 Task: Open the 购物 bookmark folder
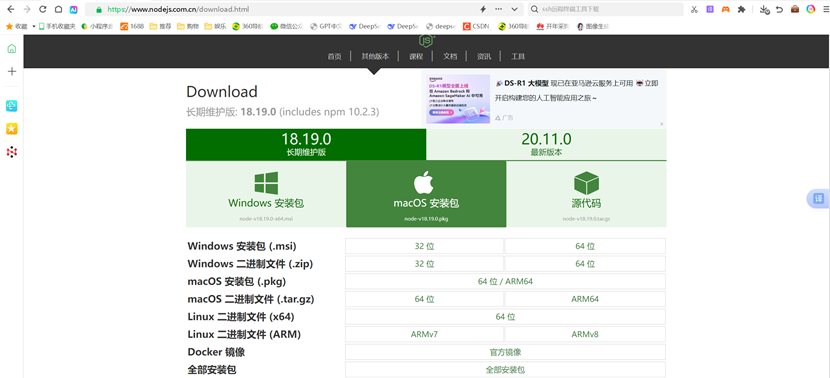coord(188,26)
